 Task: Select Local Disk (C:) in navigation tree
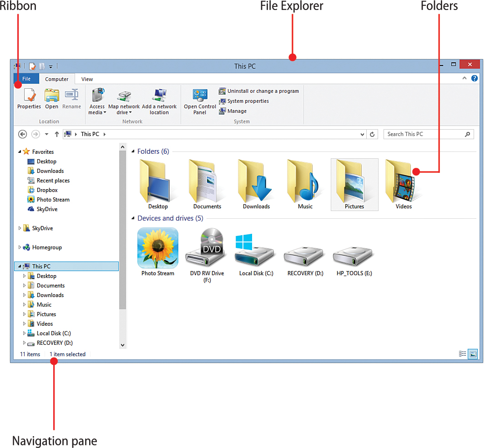(x=49, y=333)
